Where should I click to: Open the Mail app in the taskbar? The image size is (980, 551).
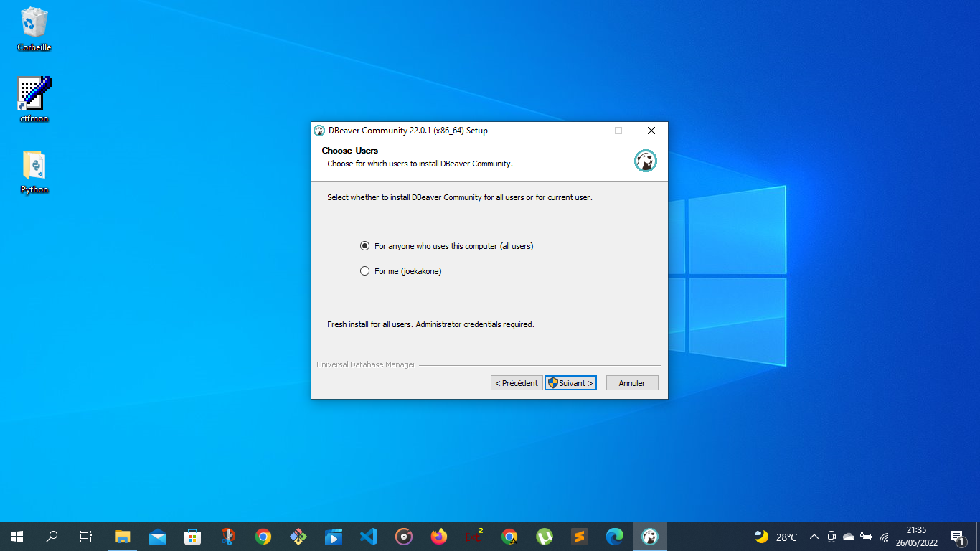[158, 537]
